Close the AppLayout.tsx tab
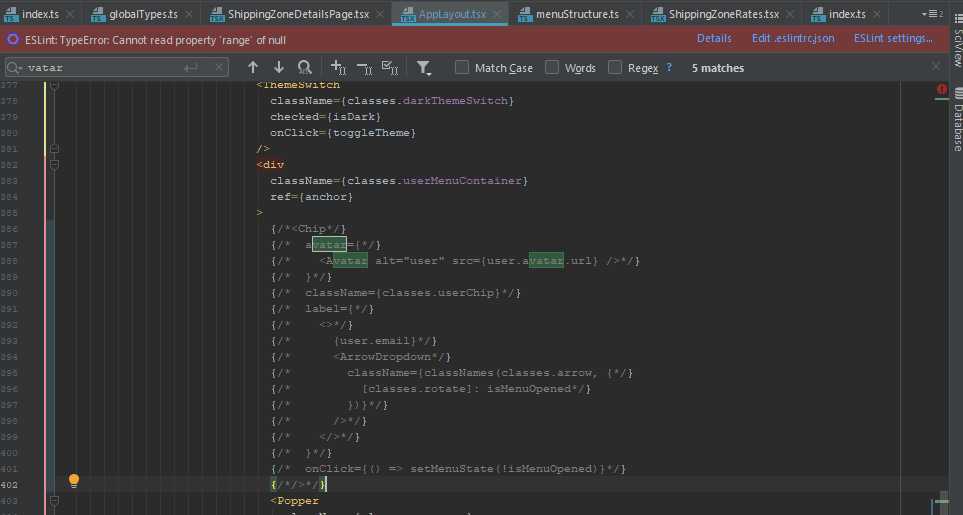963x515 pixels. [x=497, y=14]
